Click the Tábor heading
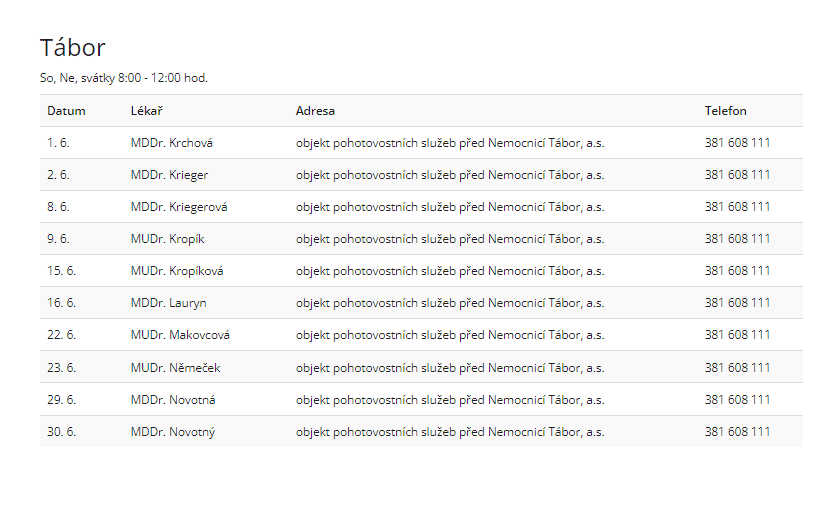837x513 pixels. [72, 47]
